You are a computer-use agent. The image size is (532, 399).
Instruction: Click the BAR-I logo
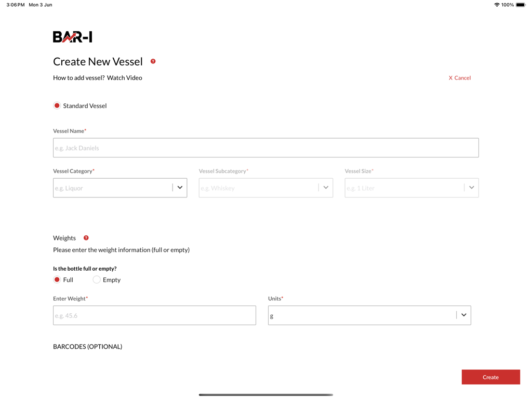click(x=73, y=37)
